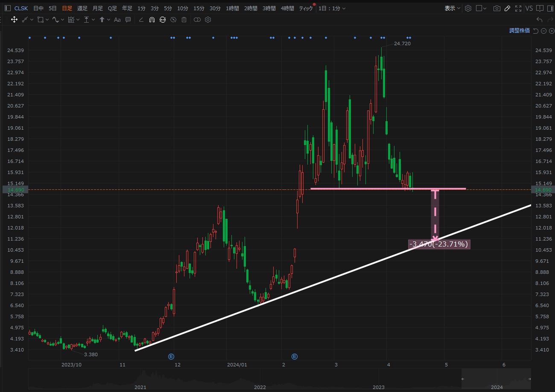Click the earnings E marker in February
The height and width of the screenshot is (392, 555).
click(x=294, y=356)
